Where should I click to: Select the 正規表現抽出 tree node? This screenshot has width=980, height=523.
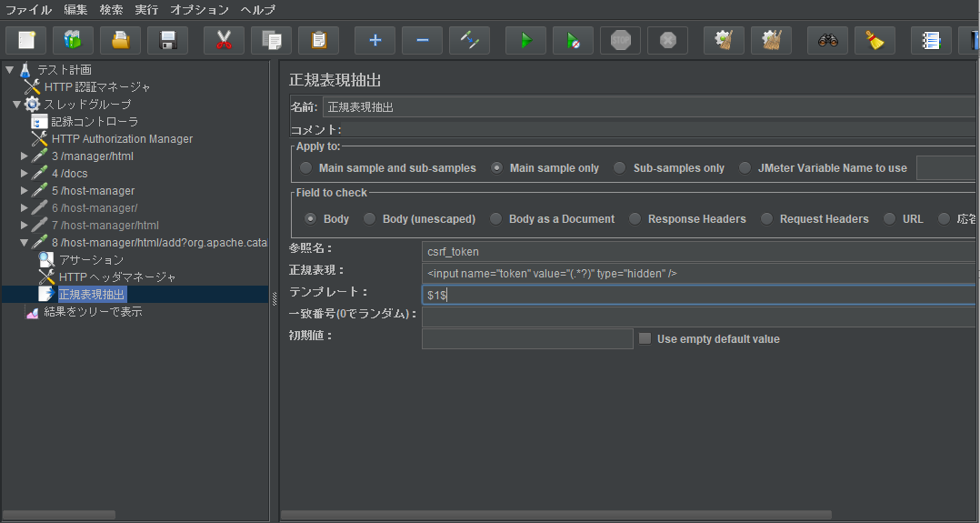(x=92, y=294)
